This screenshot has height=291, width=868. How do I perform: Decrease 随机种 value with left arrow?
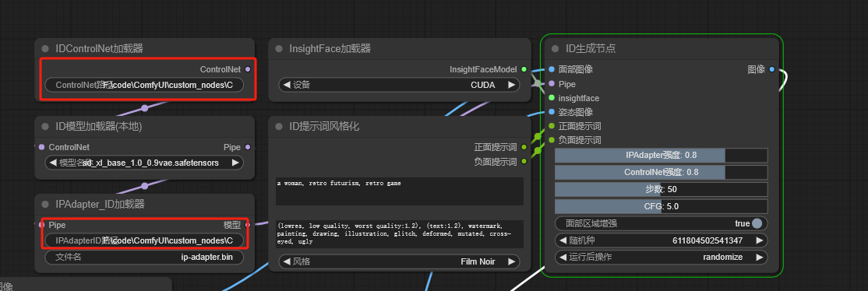[x=563, y=240]
